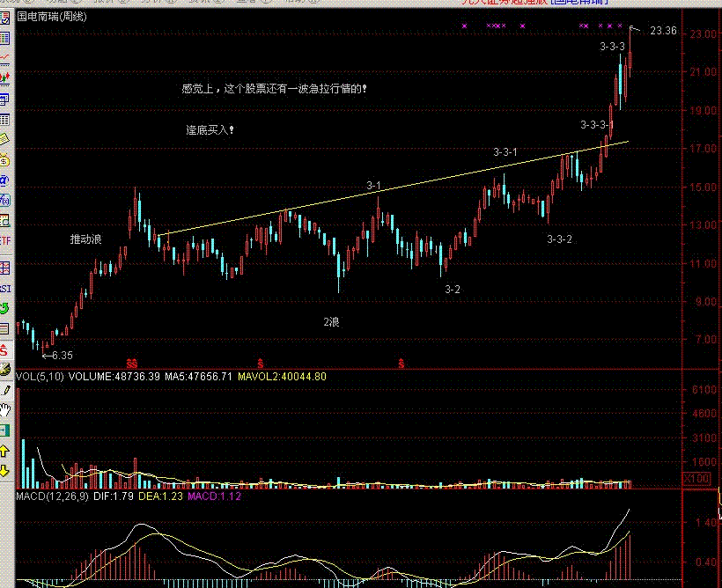Open the red grid panel icon
Viewport: 722px width, 588px height.
[x=4, y=268]
